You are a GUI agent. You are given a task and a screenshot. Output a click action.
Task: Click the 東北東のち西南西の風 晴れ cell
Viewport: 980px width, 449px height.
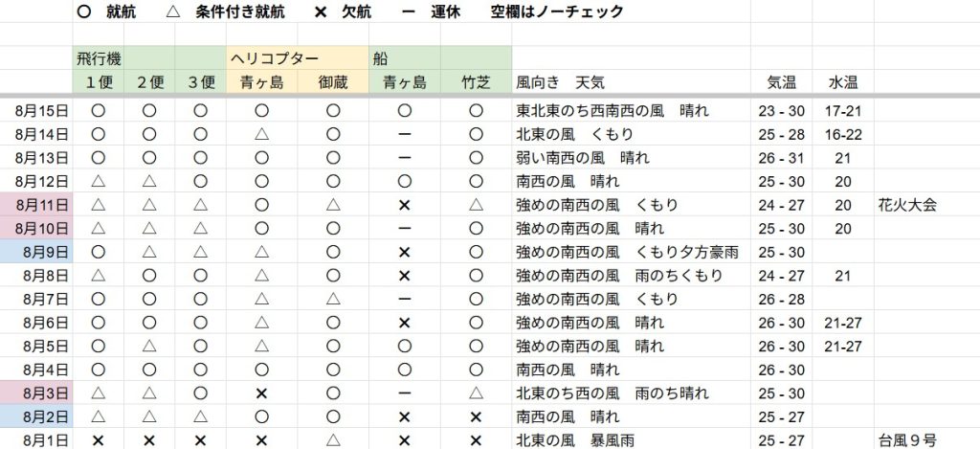point(612,110)
